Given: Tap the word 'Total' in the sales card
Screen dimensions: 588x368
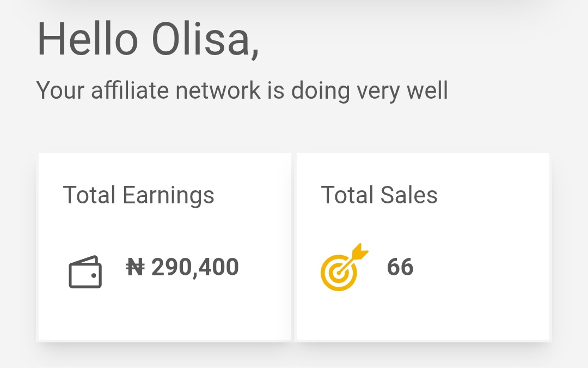Looking at the screenshot, I should (x=347, y=195).
